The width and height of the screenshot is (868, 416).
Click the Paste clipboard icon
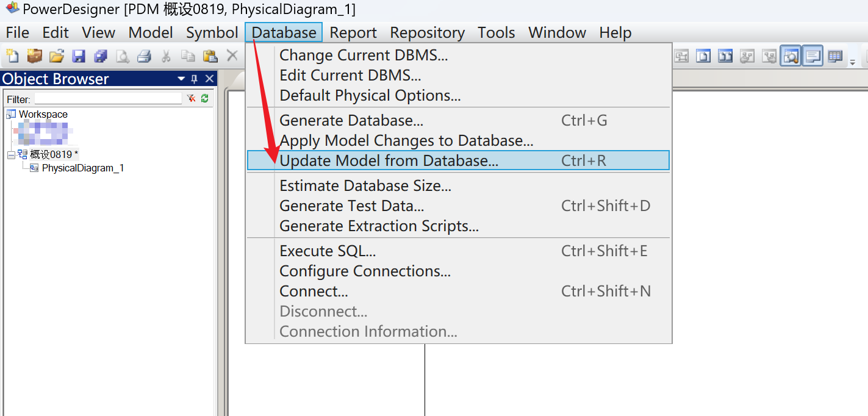coord(210,57)
